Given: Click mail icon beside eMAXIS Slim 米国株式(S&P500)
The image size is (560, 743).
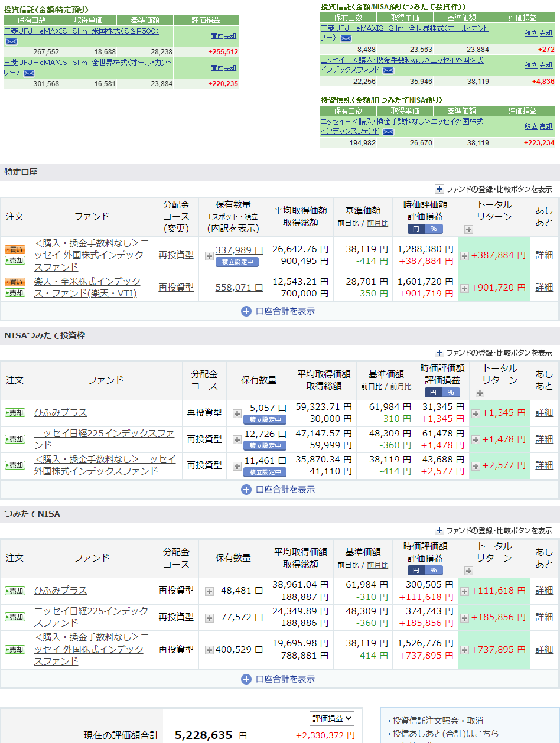Looking at the screenshot, I should [12, 41].
